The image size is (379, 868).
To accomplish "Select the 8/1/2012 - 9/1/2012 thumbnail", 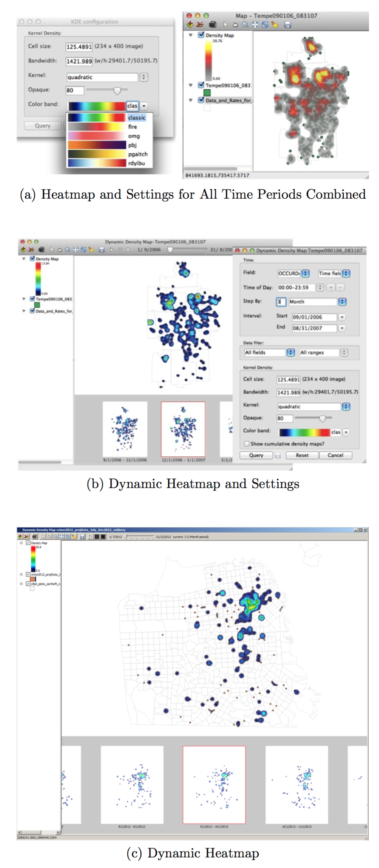I will [132, 785].
